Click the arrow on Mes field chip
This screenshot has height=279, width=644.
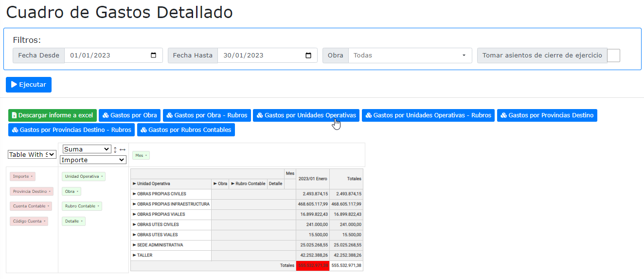coord(146,156)
